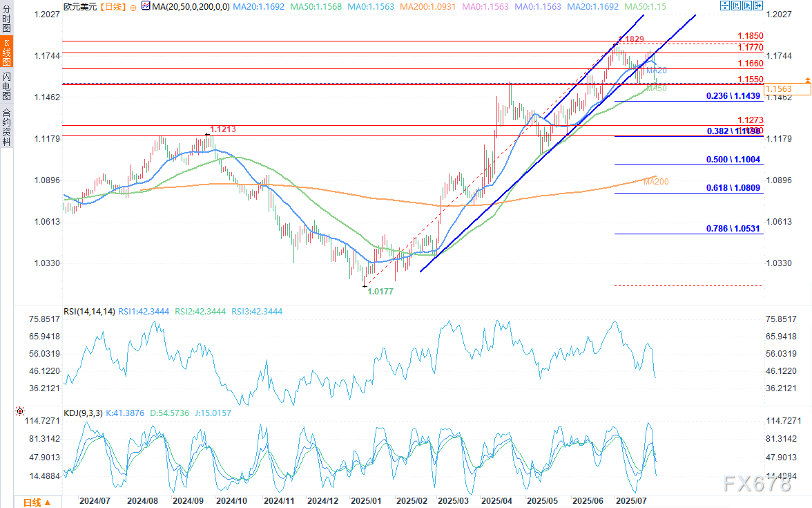Click the 0.618 Fibonacci level label
Viewport: 812px width, 508px height.
tap(733, 187)
